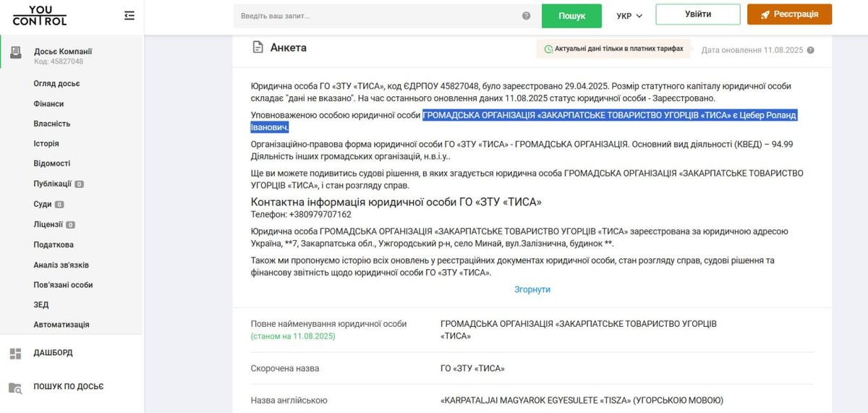Click the Досьє Компанії building icon
The width and height of the screenshot is (868, 413).
point(15,52)
